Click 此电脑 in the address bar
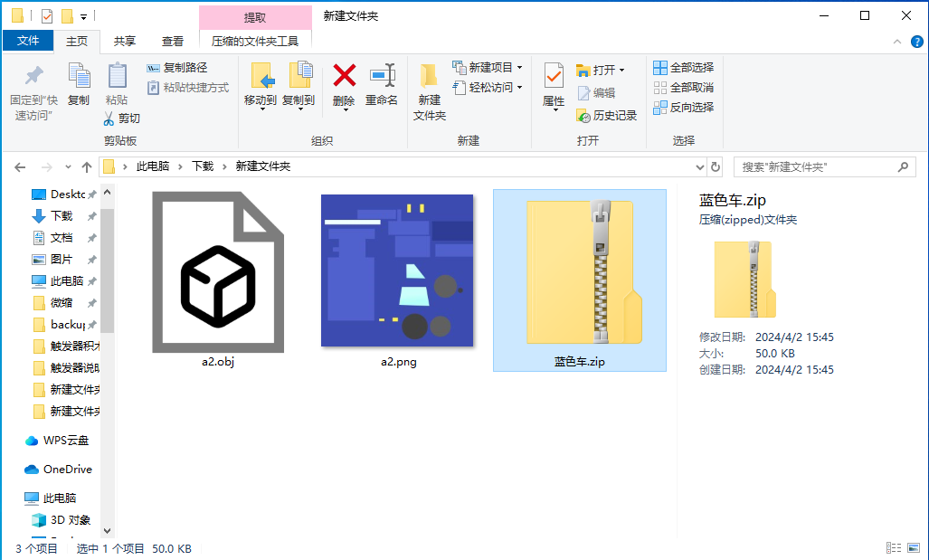929x560 pixels. pos(153,166)
